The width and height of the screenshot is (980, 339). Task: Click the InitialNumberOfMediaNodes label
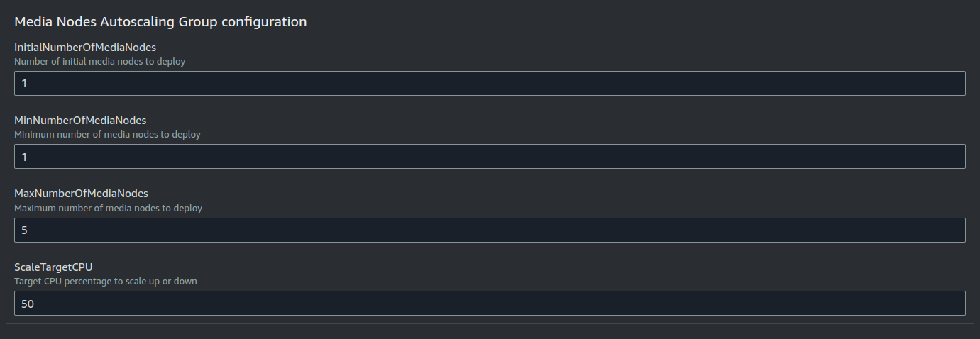tap(85, 48)
